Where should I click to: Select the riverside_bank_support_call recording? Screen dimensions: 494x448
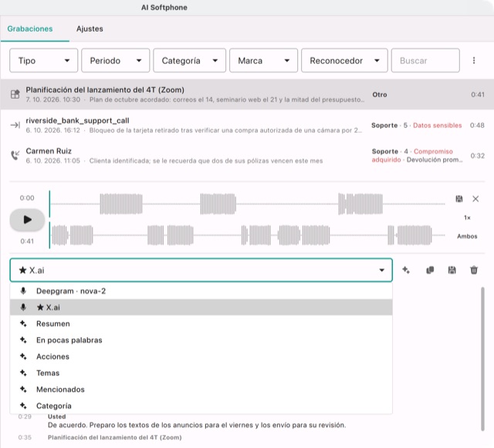tap(247, 126)
